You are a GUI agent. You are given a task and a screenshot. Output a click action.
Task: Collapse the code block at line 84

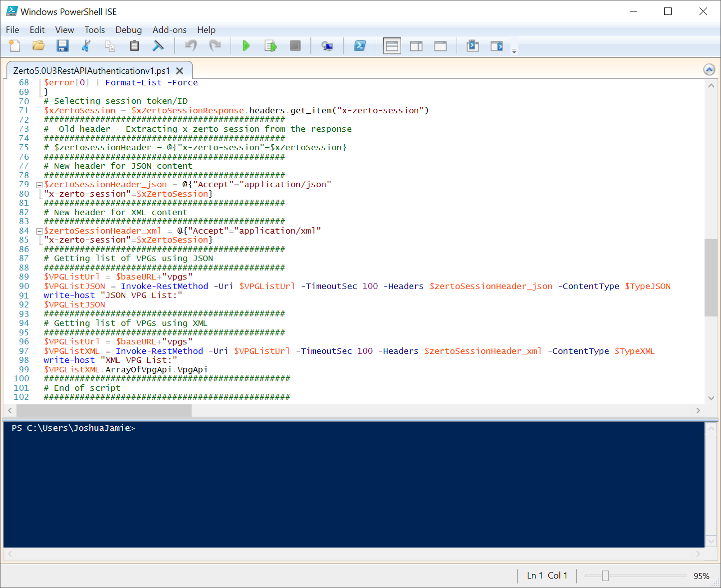coord(39,231)
